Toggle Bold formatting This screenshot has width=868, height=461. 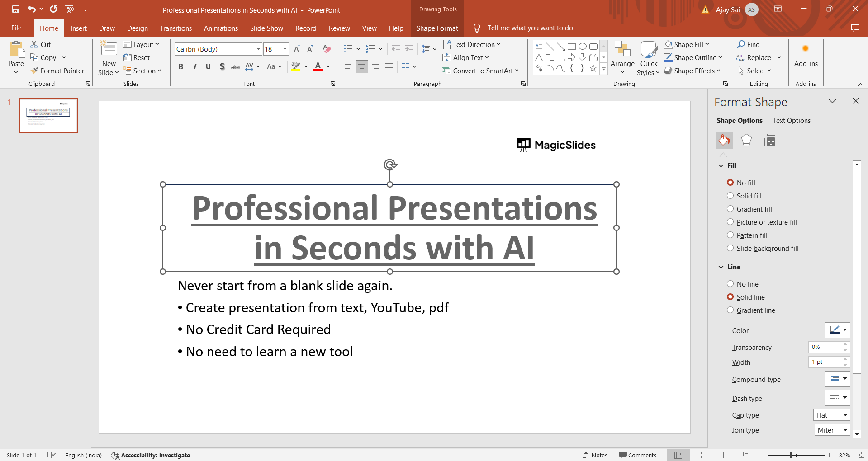point(181,67)
